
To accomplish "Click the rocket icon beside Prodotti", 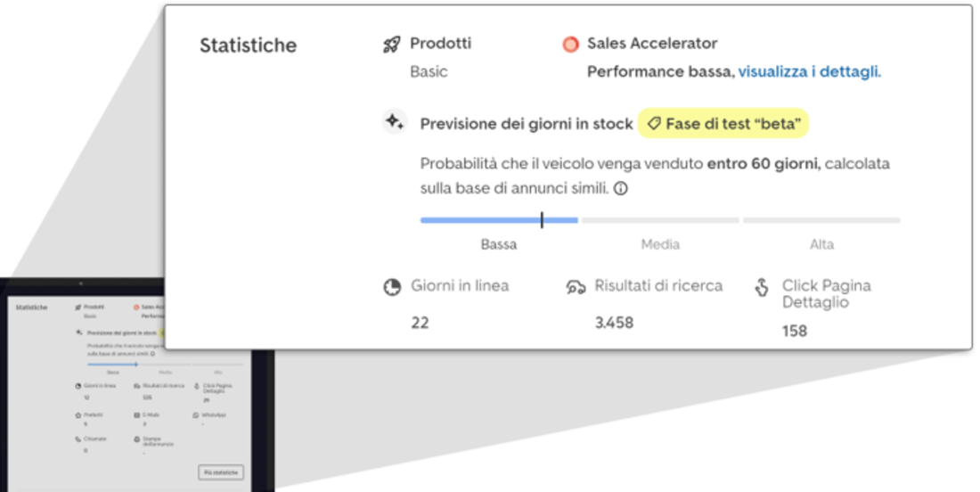I will 392,45.
